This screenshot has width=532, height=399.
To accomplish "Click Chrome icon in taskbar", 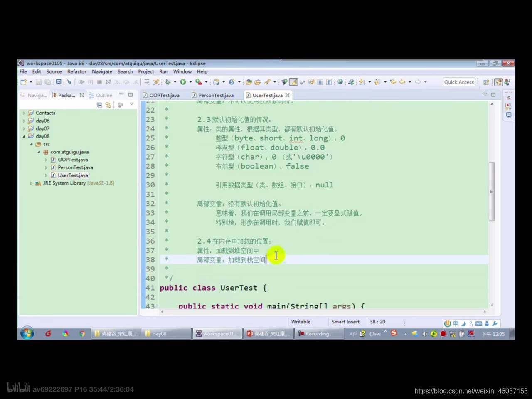I will pyautogui.click(x=82, y=334).
